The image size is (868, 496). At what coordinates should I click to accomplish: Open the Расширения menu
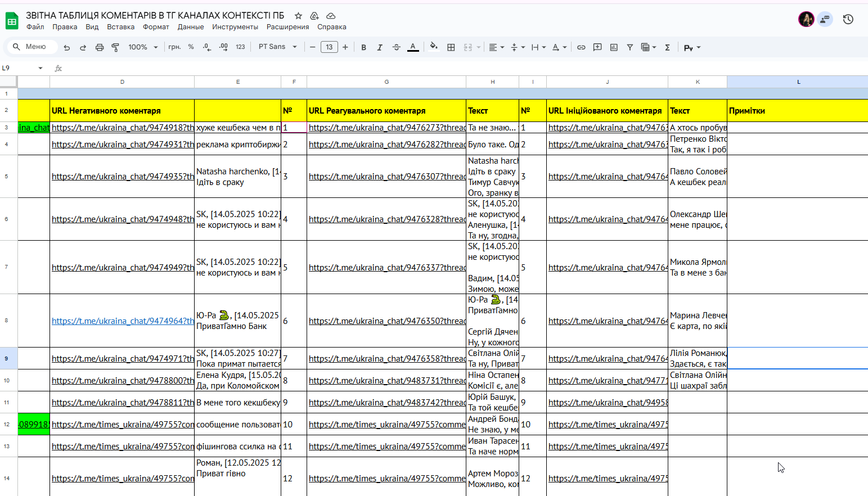coord(288,27)
